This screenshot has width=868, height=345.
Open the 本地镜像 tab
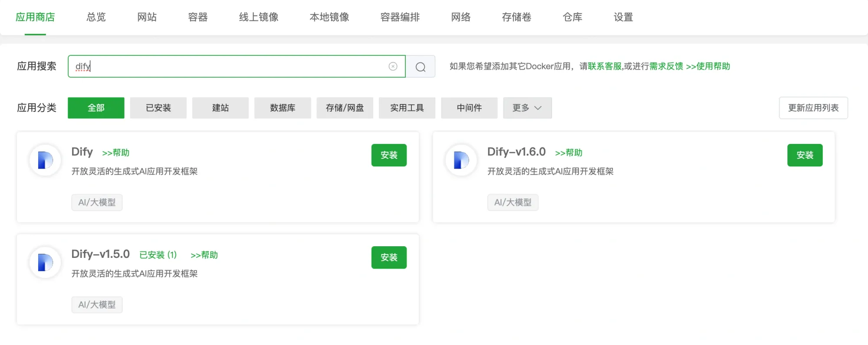coord(329,17)
